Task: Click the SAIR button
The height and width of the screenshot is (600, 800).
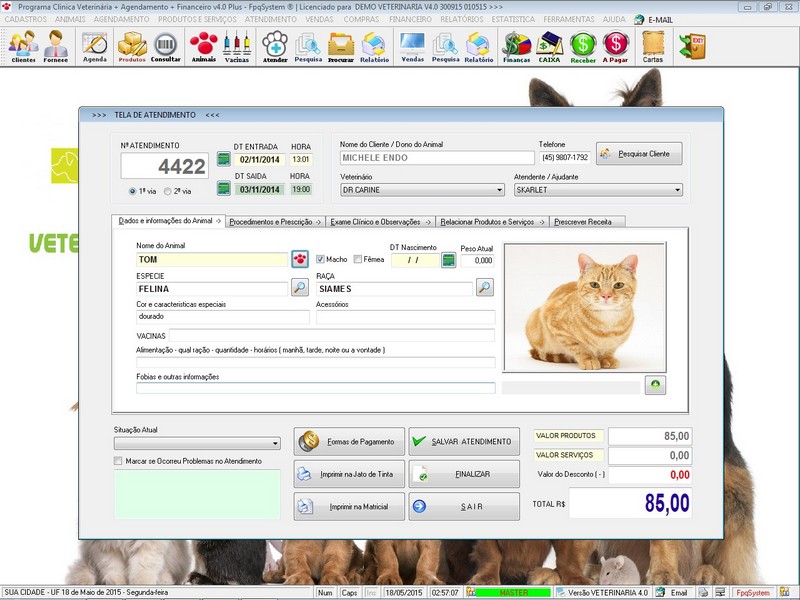Action: point(464,507)
